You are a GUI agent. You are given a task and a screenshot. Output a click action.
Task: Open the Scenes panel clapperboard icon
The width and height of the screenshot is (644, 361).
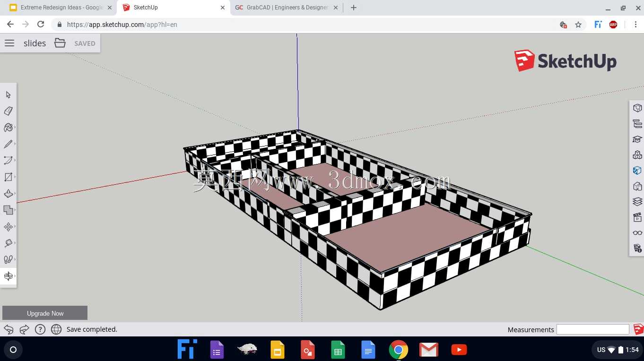637,217
